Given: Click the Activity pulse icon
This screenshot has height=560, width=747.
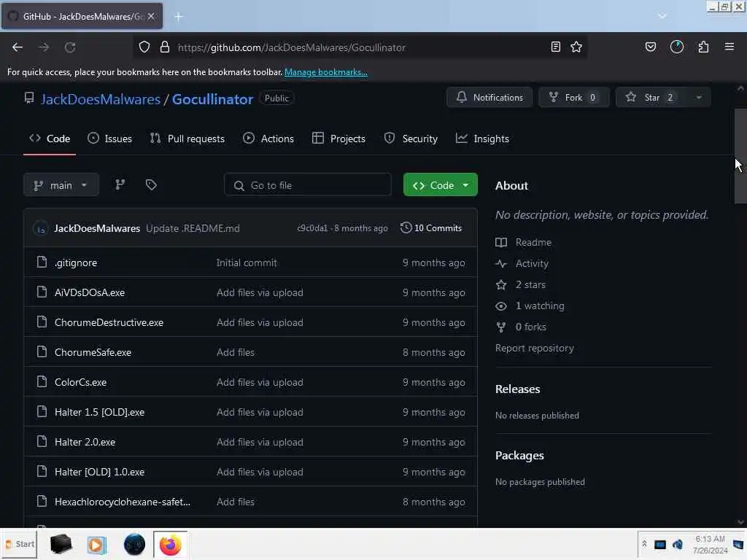Looking at the screenshot, I should click(x=501, y=263).
